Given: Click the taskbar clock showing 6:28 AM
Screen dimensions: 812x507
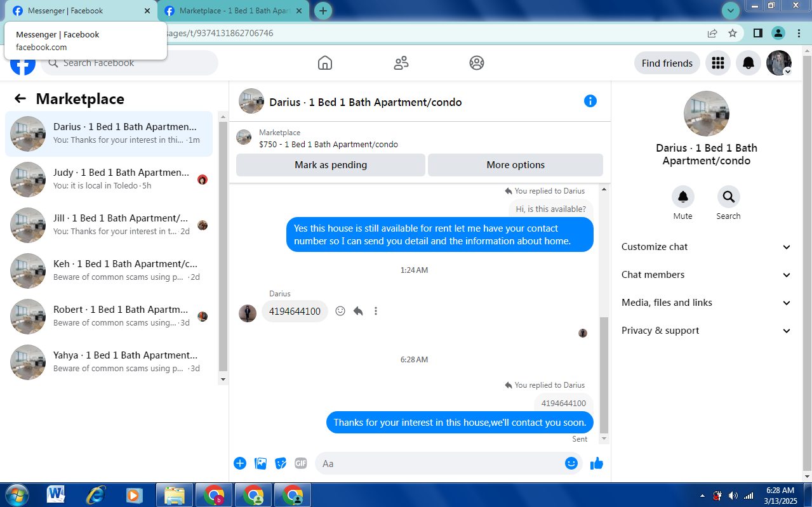Looking at the screenshot, I should pyautogui.click(x=780, y=495).
